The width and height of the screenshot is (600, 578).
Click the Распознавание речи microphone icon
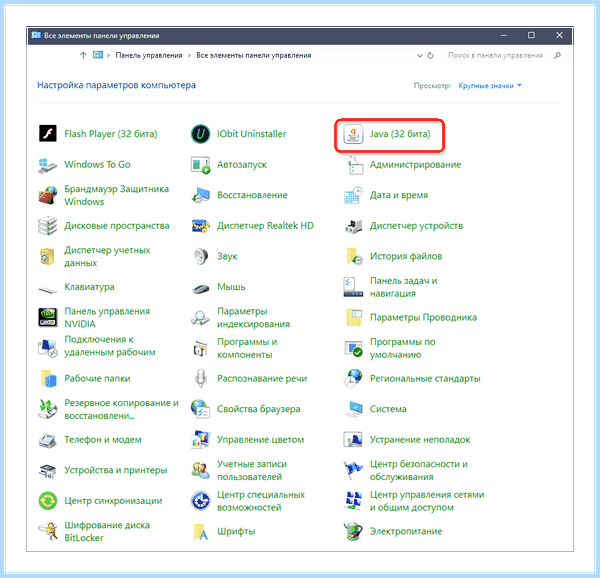[x=201, y=379]
